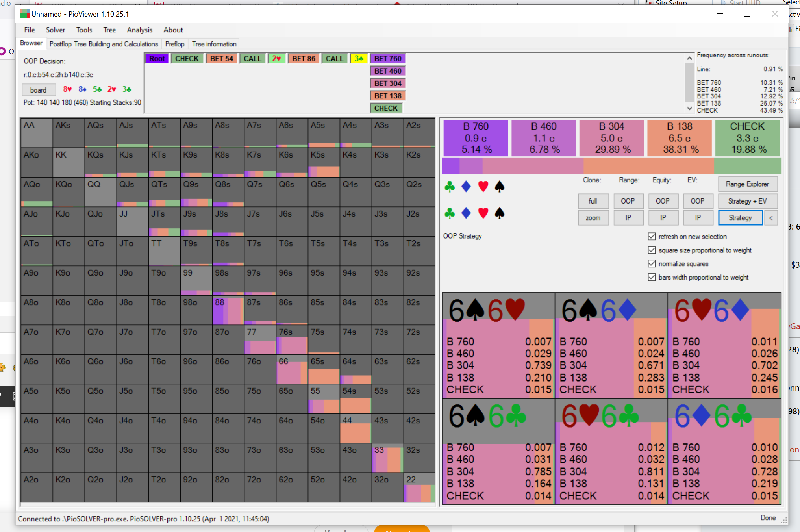
Task: Open the 6♥6♣ combo card
Action: (611, 451)
